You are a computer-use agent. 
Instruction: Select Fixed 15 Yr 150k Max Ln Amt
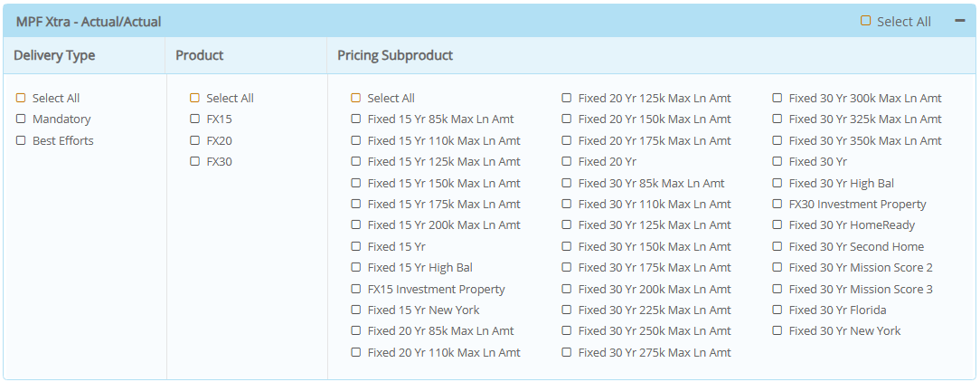tap(356, 184)
